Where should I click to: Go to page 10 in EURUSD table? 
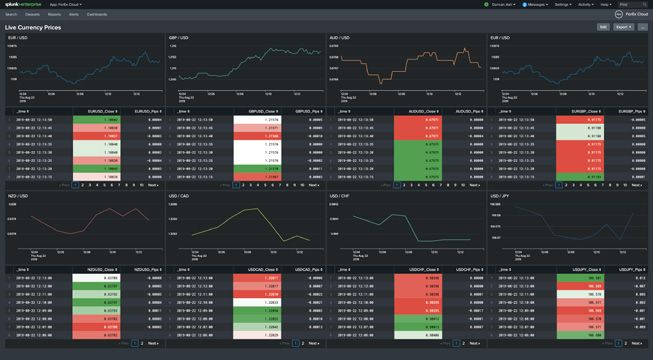(x=142, y=185)
